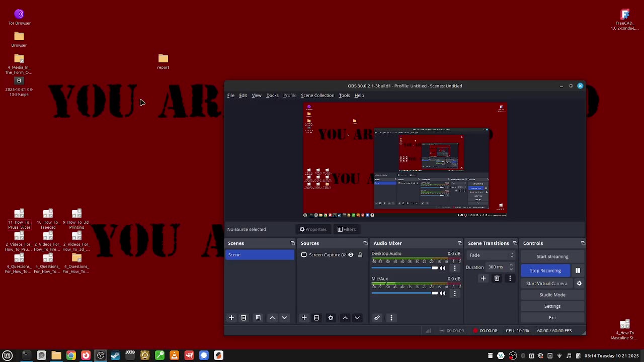644x362 pixels.
Task: Launch VLC media player from taskbar
Action: [x=174, y=356]
